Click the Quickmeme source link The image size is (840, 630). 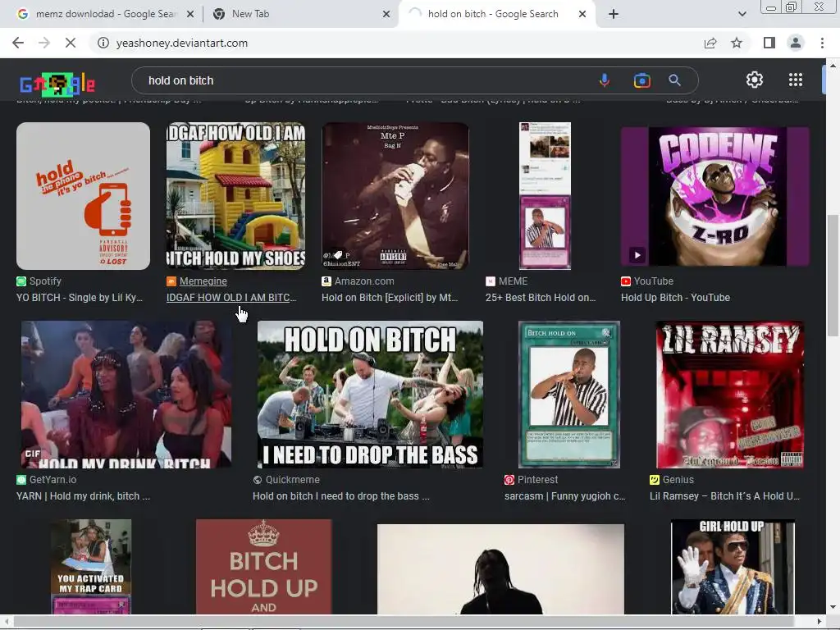(286, 480)
